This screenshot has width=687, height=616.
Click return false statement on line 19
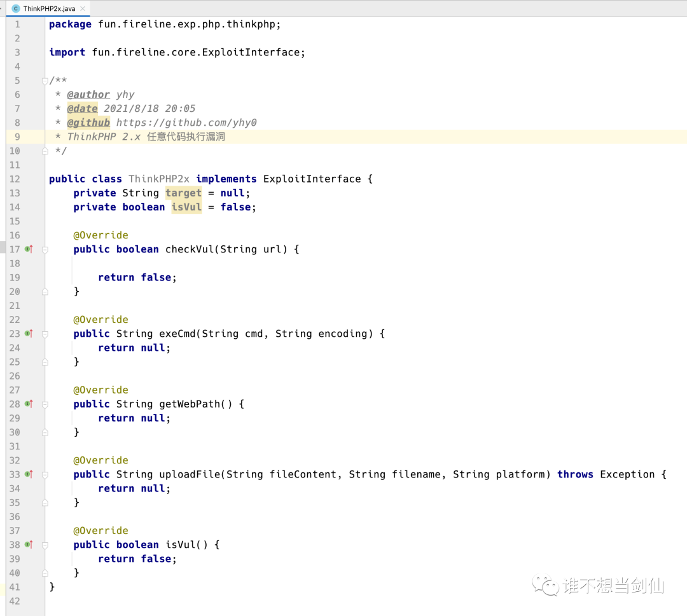pos(137,277)
